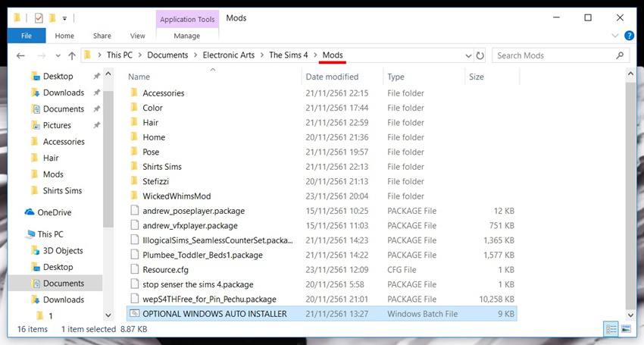The image size is (644, 345).
Task: Go up one folder level
Action: pyautogui.click(x=72, y=55)
